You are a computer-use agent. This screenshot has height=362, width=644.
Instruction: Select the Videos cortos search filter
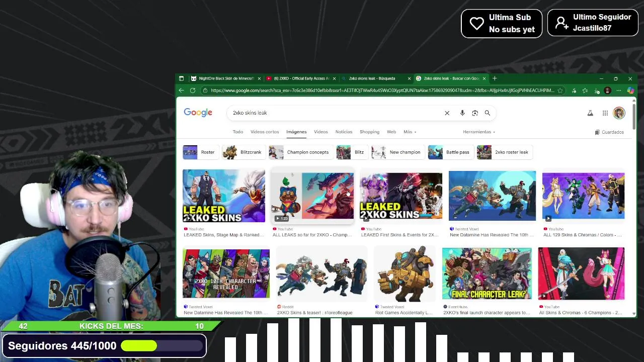[265, 132]
